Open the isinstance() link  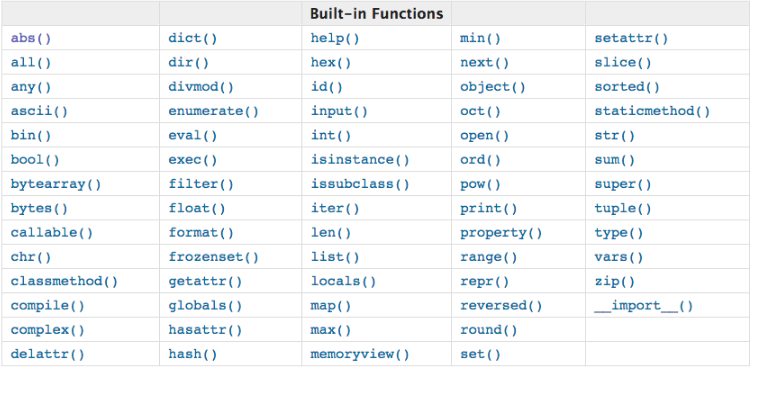(360, 160)
